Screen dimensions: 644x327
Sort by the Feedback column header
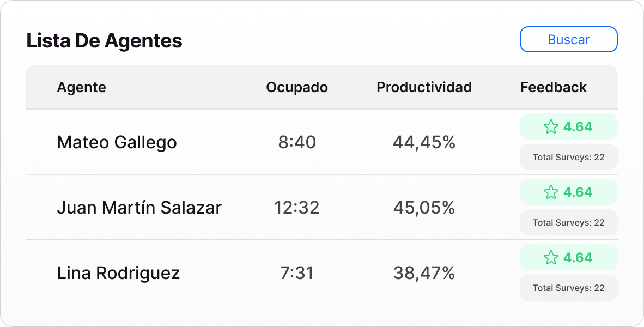coord(554,87)
